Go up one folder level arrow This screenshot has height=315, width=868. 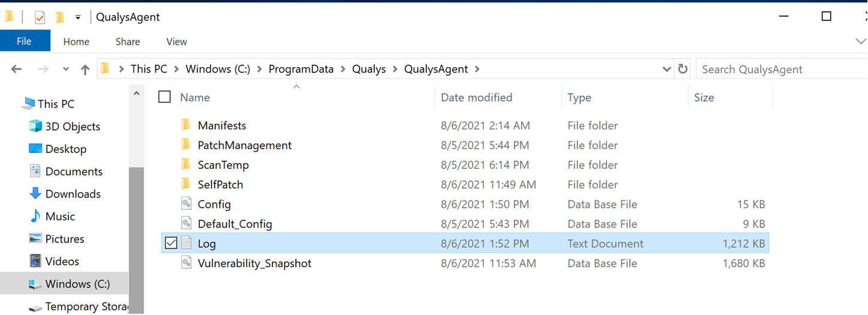click(x=85, y=69)
